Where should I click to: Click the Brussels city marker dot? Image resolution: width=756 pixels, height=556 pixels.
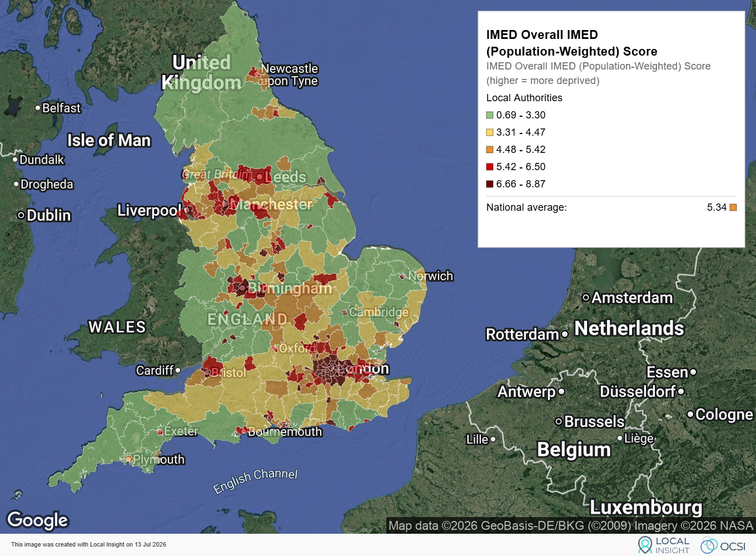[x=559, y=421]
